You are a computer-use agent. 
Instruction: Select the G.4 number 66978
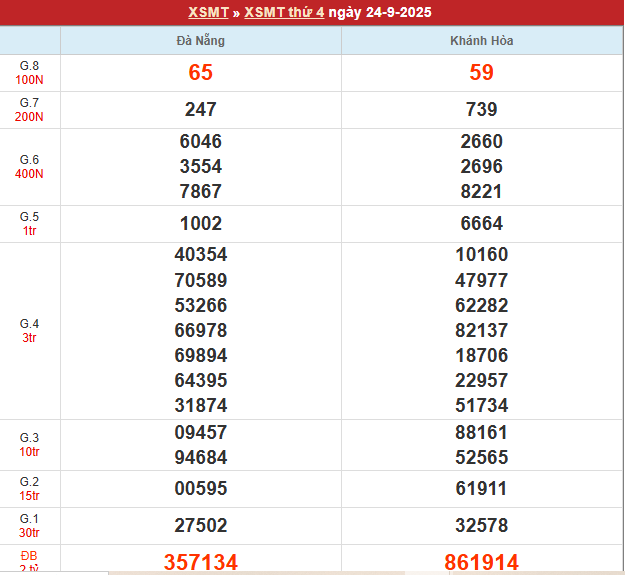click(200, 331)
